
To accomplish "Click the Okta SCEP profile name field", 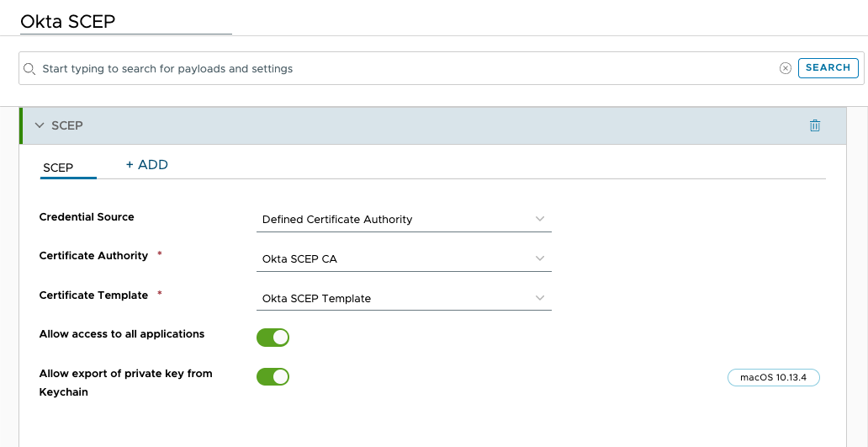I will (126, 22).
